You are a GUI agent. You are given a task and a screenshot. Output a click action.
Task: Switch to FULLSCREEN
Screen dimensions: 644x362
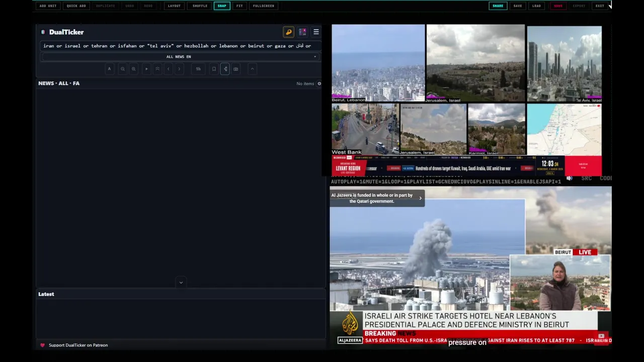(x=264, y=6)
